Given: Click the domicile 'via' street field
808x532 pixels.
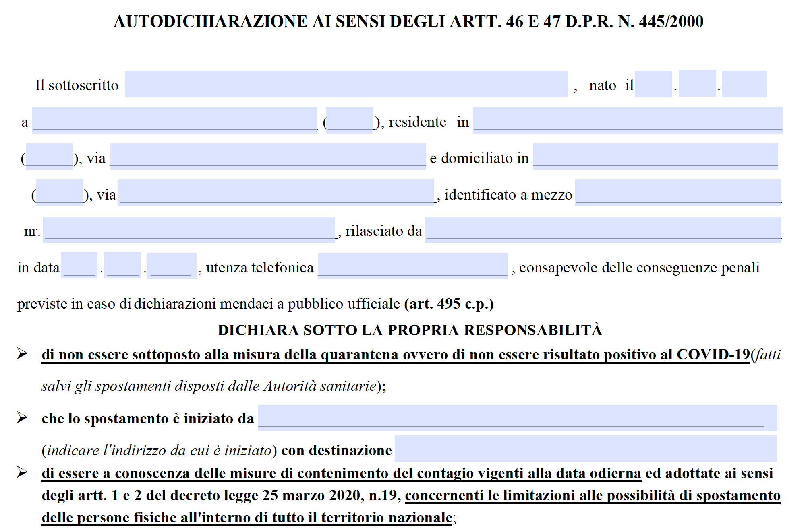Looking at the screenshot, I should [x=276, y=192].
